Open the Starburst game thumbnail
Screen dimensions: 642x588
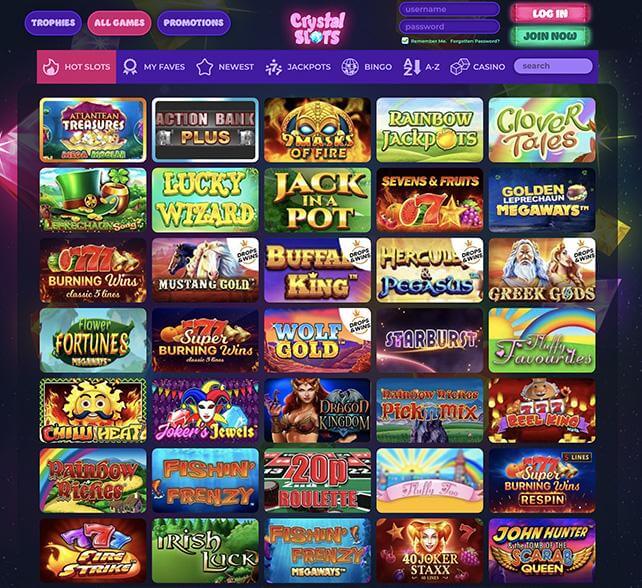[430, 340]
